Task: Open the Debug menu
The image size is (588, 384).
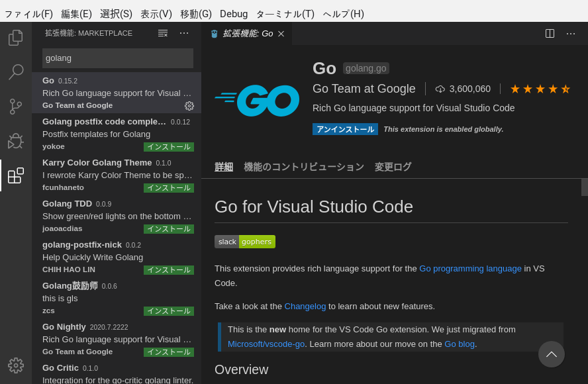Action: (x=234, y=14)
